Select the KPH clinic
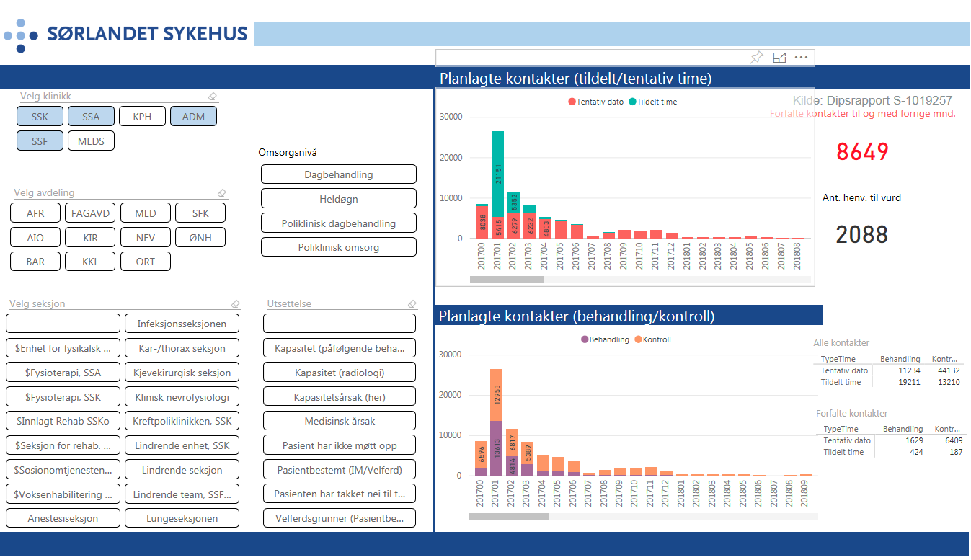971x560 pixels. point(142,117)
